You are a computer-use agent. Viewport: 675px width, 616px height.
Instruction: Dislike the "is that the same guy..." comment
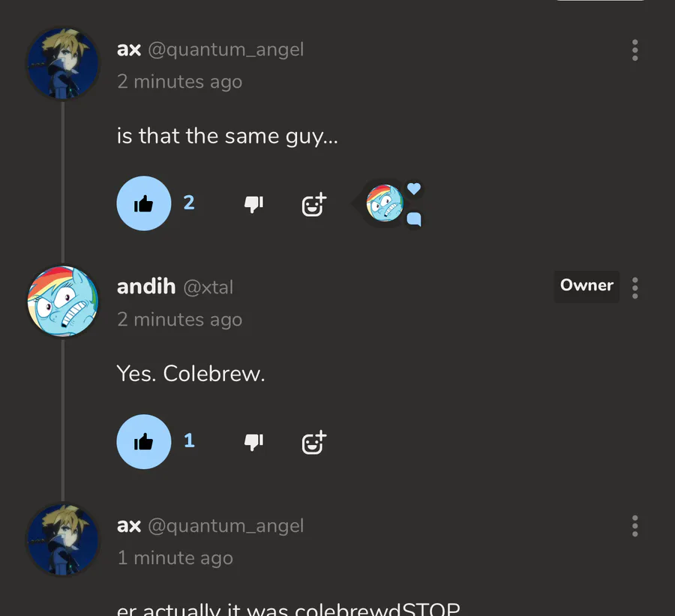[253, 204]
